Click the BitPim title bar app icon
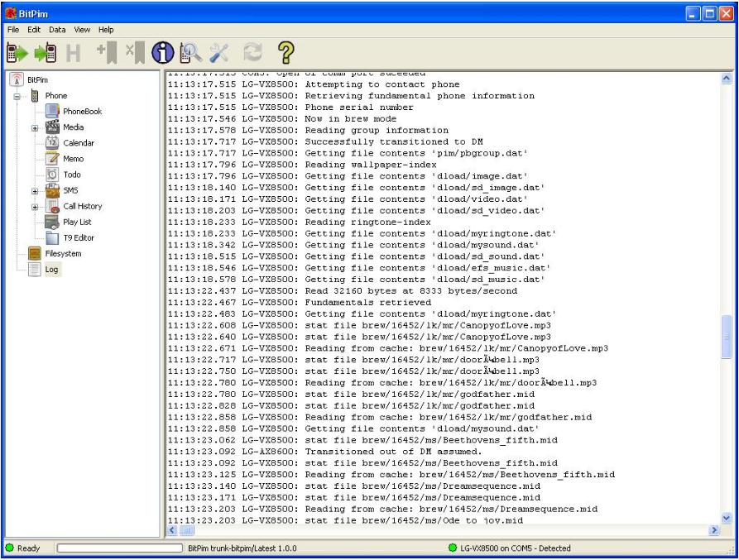Screen dimensions: 739x560 pyautogui.click(x=11, y=14)
